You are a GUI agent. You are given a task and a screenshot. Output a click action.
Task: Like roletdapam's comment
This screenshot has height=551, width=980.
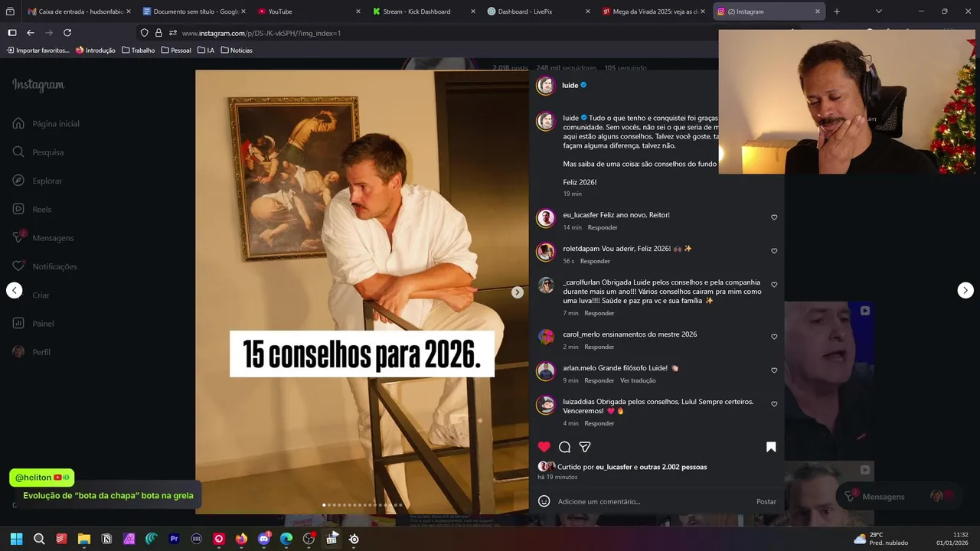coord(774,251)
